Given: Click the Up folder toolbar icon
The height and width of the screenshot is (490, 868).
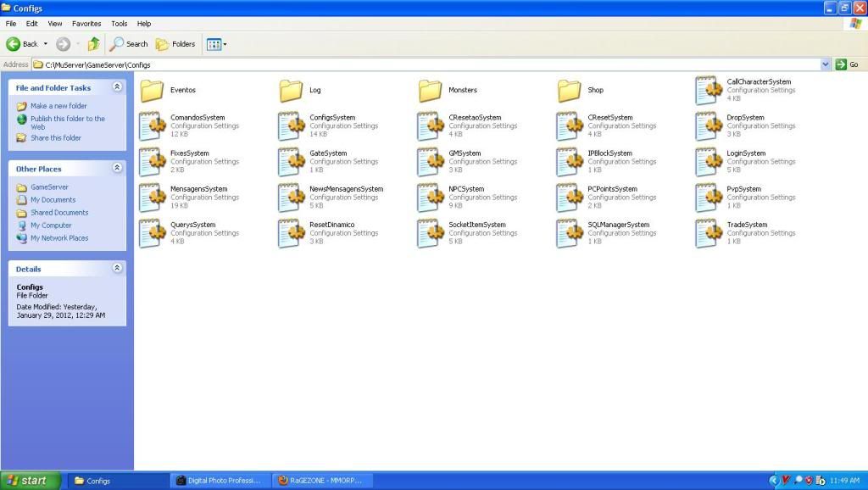Looking at the screenshot, I should click(x=93, y=44).
